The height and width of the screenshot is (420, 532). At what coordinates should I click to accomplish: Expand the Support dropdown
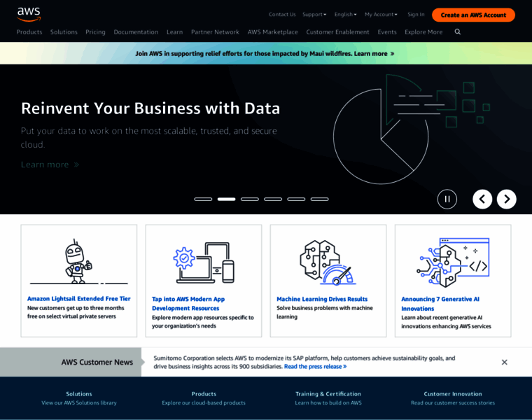pyautogui.click(x=314, y=15)
